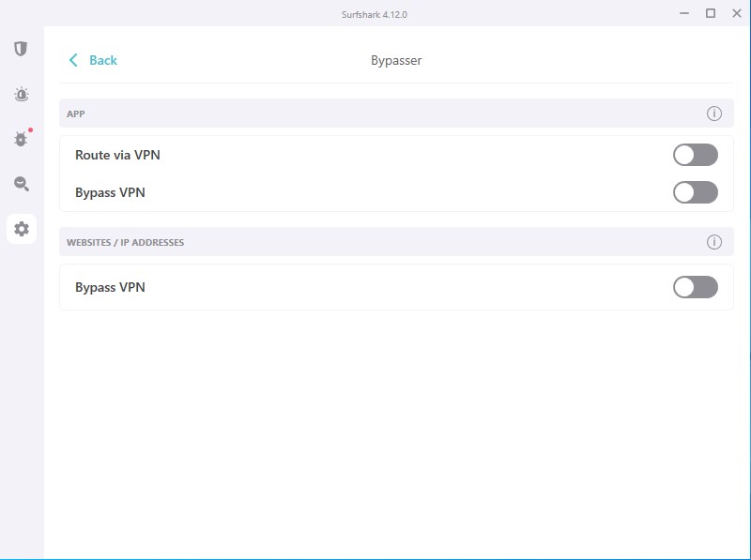Enable the Bypass VPN toggle under APP
Viewport: 751px width, 560px height.
point(696,192)
